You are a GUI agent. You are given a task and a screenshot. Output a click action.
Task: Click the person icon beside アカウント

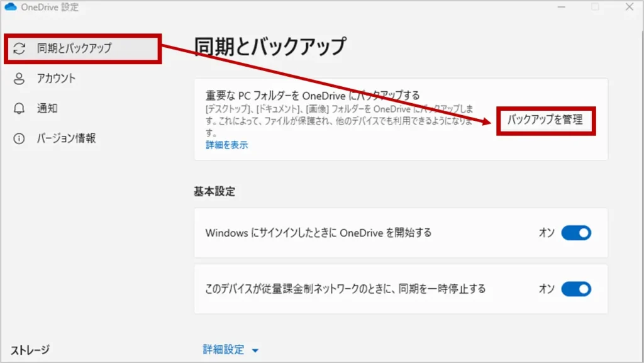(x=19, y=79)
